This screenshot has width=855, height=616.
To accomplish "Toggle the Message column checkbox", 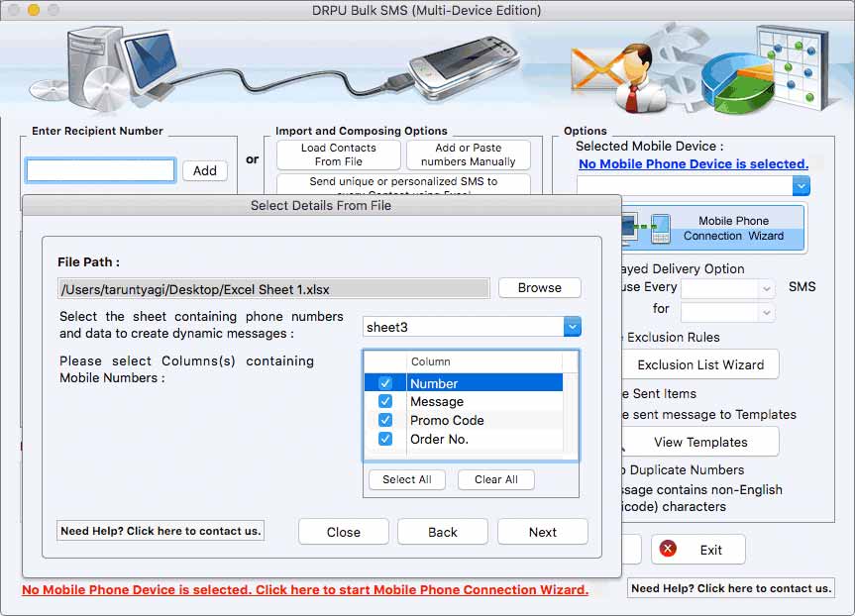I will (x=387, y=401).
